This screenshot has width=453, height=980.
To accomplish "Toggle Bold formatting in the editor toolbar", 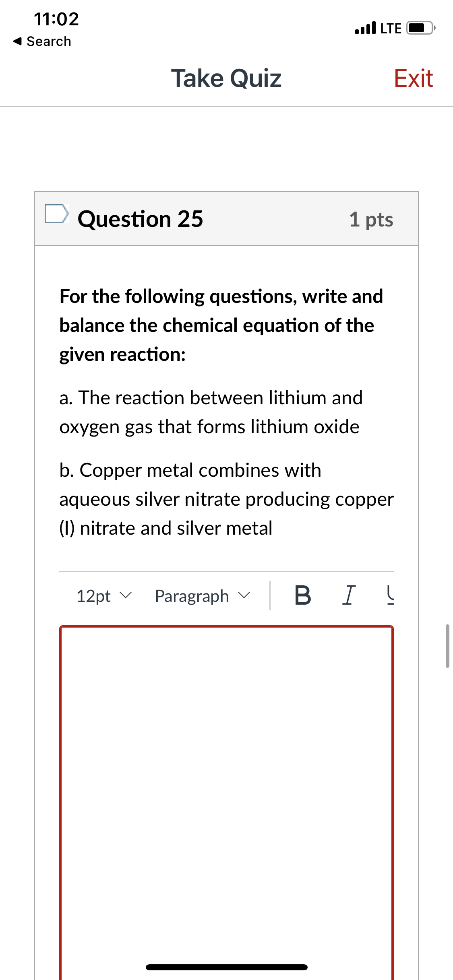I will 303,595.
